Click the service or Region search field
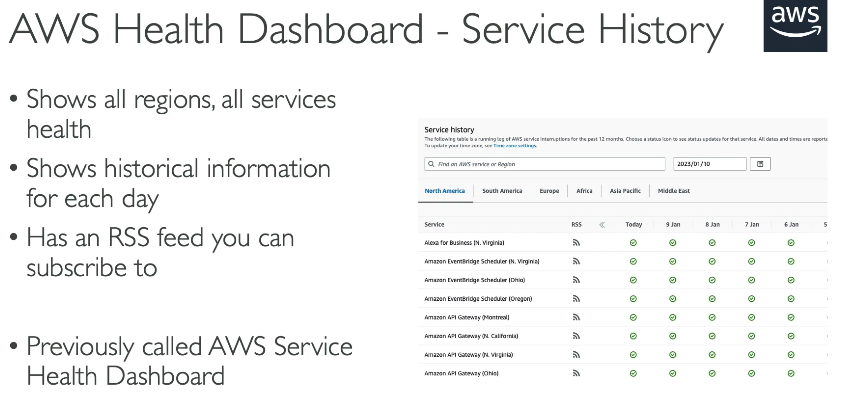 coord(545,164)
